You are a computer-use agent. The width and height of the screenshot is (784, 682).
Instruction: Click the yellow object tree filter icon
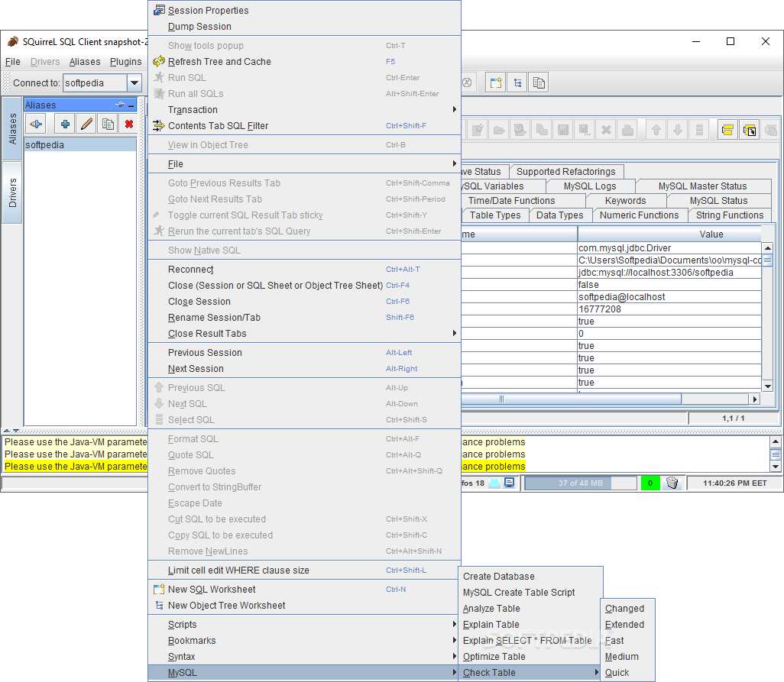point(728,131)
